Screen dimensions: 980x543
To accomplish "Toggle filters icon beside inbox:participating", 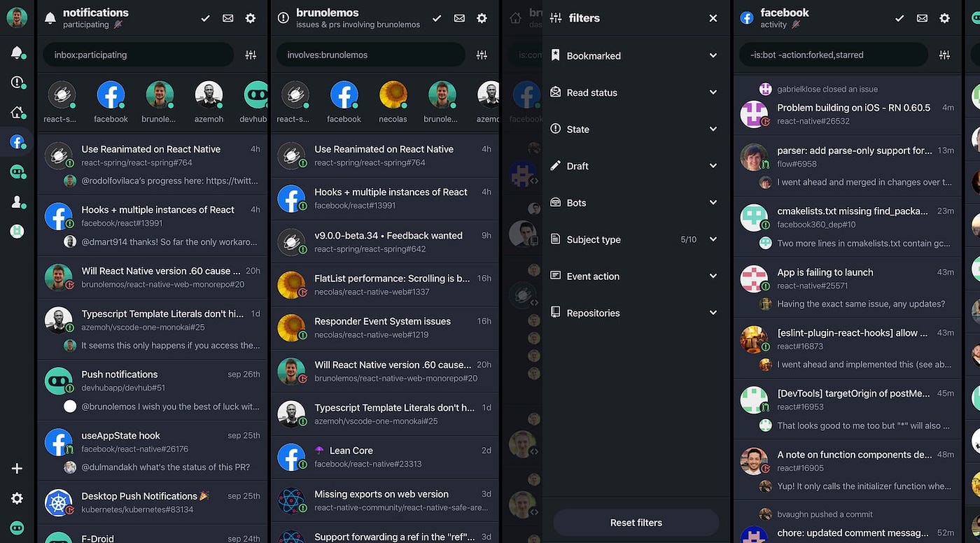I will click(251, 55).
